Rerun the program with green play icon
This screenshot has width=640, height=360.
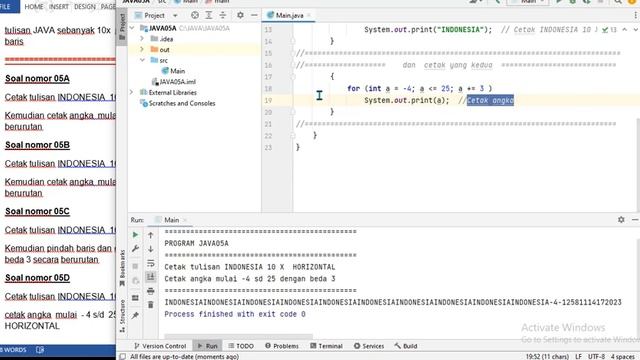135,235
